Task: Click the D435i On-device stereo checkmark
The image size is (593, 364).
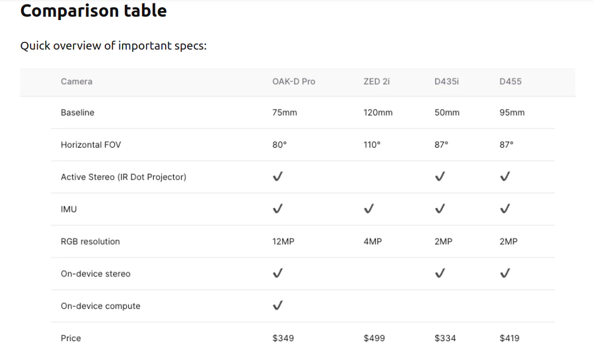Action: point(439,274)
